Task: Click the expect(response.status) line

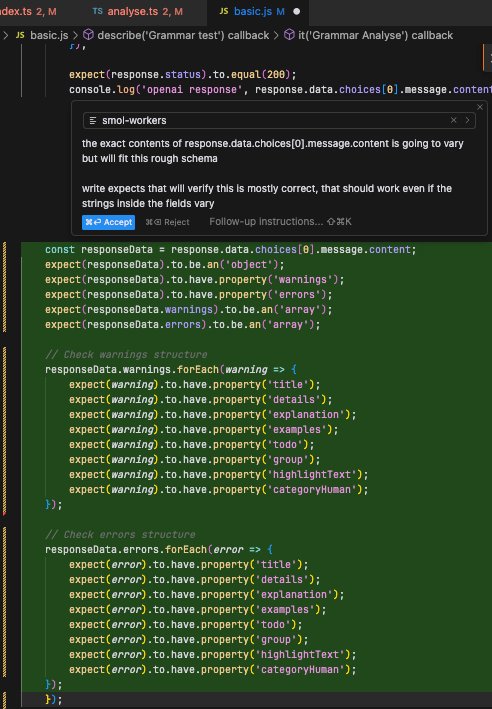Action: (183, 75)
